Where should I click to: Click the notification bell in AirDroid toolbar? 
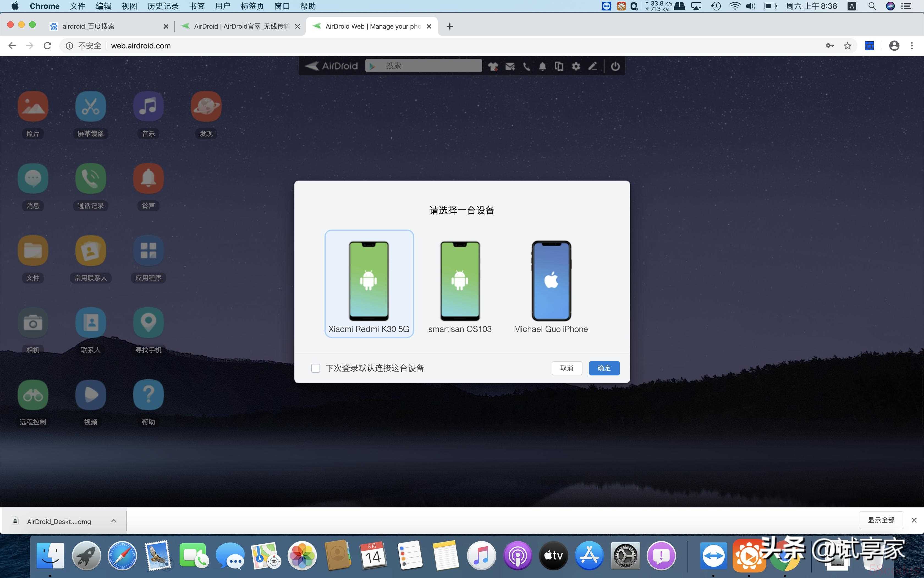(x=542, y=66)
